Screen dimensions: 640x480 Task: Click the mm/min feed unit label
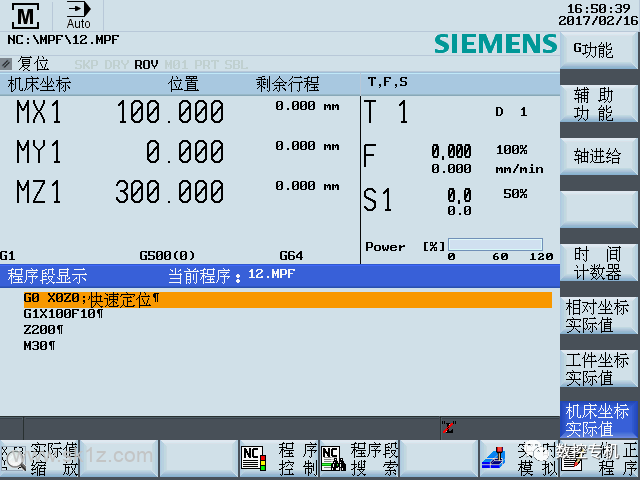coord(519,169)
